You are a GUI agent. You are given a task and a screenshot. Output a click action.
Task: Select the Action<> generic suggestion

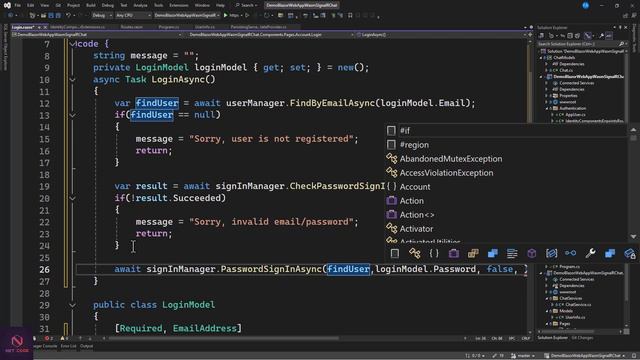(x=506, y=215)
